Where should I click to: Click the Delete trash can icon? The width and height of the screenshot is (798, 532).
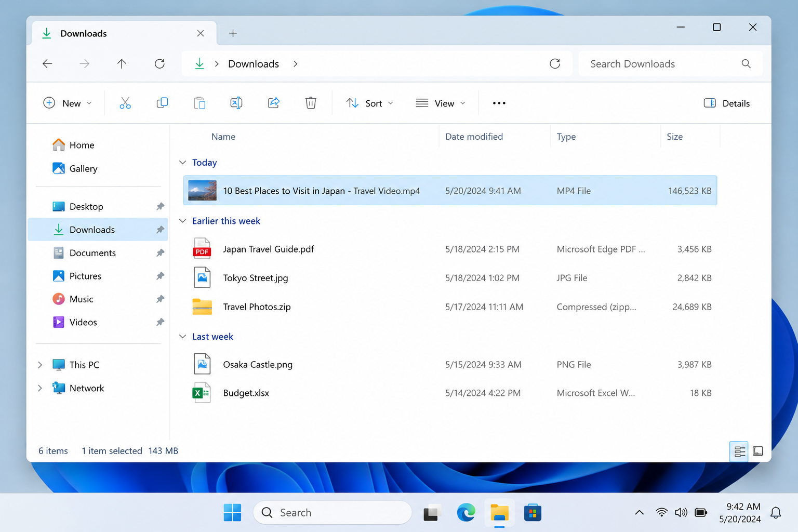coord(311,103)
